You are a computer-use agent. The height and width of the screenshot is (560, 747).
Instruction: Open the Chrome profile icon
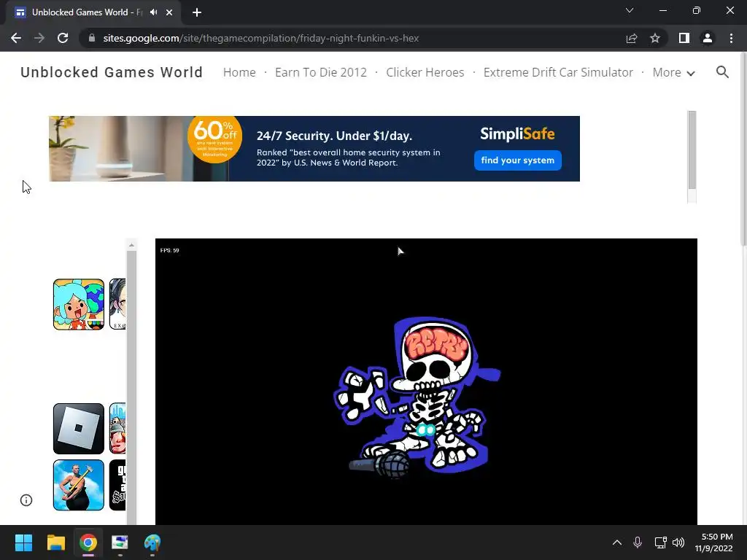tap(708, 38)
